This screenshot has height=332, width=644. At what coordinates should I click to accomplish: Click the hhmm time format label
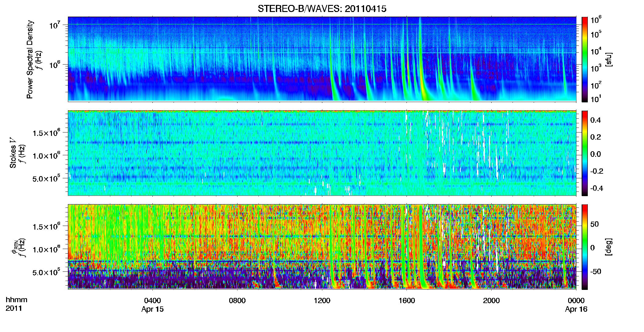pos(17,300)
